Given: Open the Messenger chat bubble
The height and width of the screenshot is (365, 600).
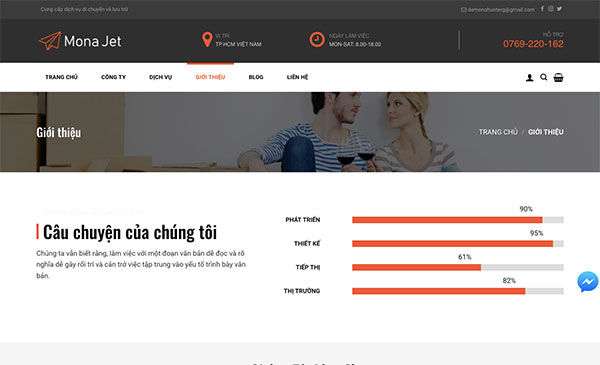Looking at the screenshot, I should pyautogui.click(x=588, y=282).
